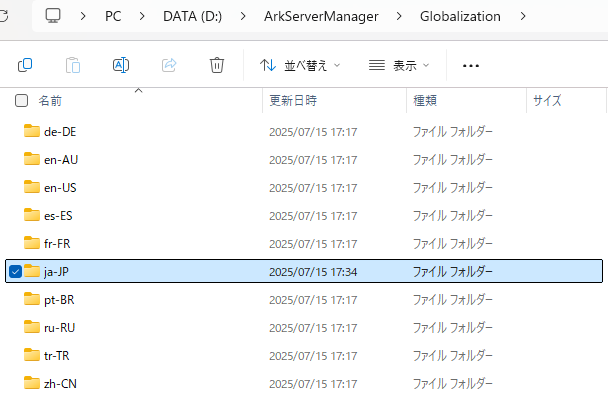Click the ru-RU folder icon

(x=31, y=327)
